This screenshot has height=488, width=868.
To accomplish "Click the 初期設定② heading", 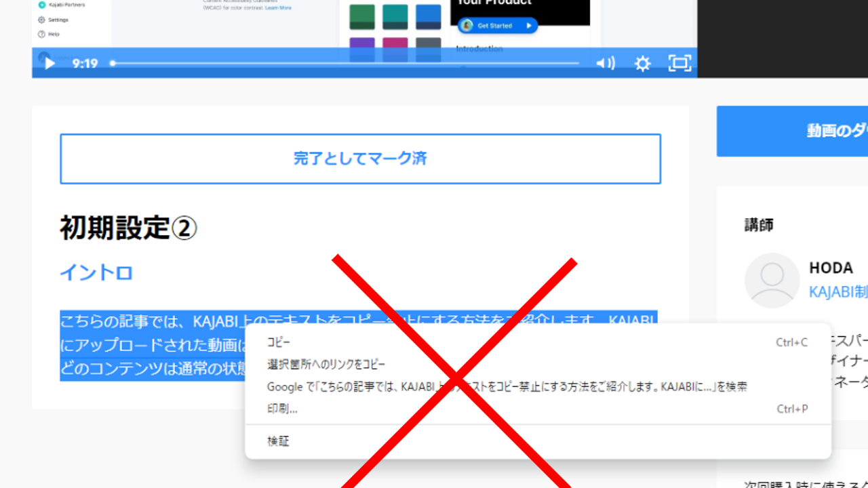I will coord(128,228).
